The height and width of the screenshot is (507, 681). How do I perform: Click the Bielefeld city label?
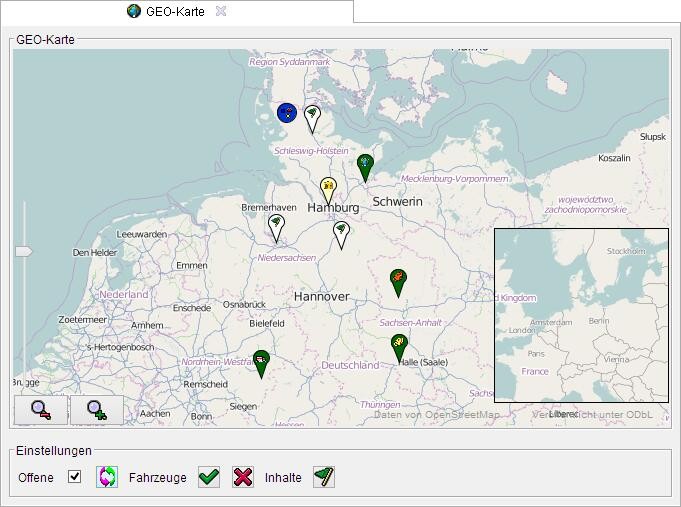click(x=267, y=323)
